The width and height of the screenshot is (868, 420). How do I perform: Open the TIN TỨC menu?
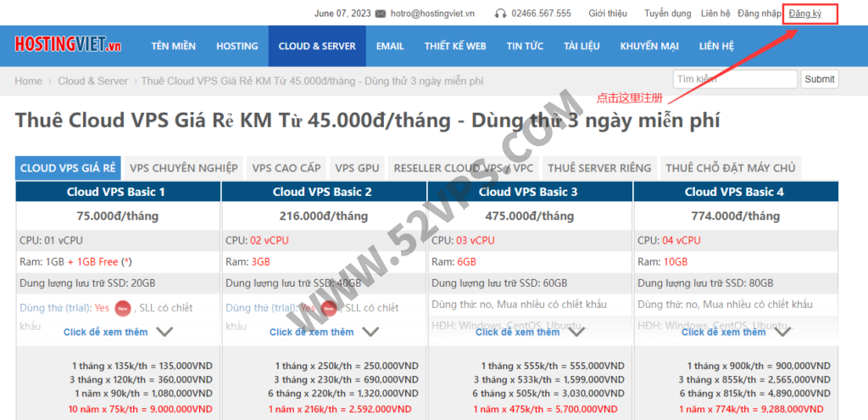(525, 46)
